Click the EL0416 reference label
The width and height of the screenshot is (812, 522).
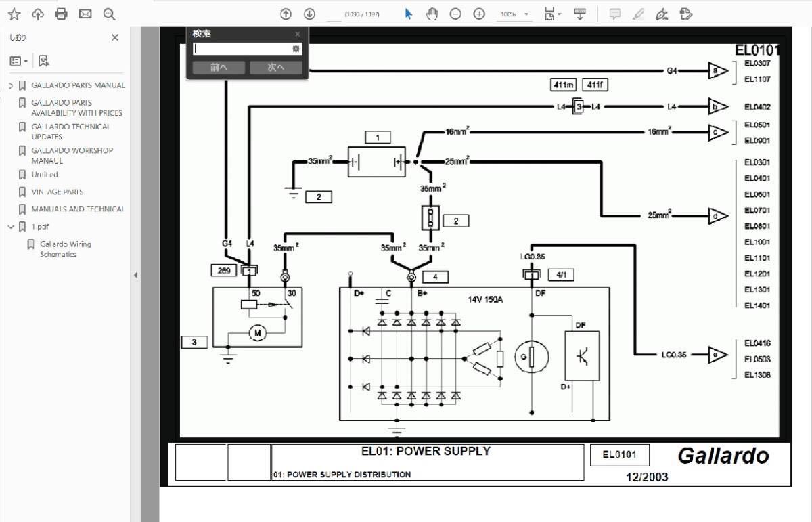click(757, 343)
